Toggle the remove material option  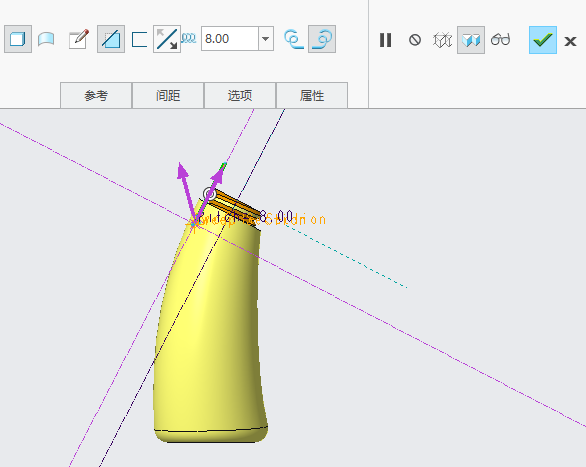click(111, 39)
